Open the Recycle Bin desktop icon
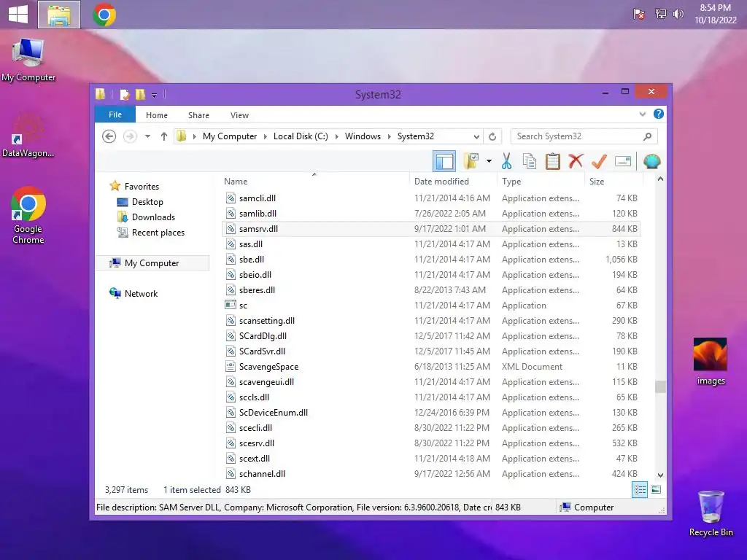 click(711, 513)
